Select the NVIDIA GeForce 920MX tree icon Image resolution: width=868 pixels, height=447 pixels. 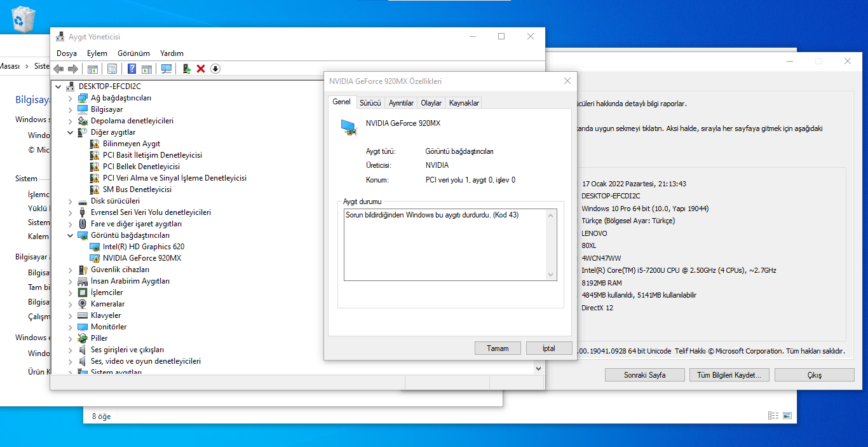(95, 258)
